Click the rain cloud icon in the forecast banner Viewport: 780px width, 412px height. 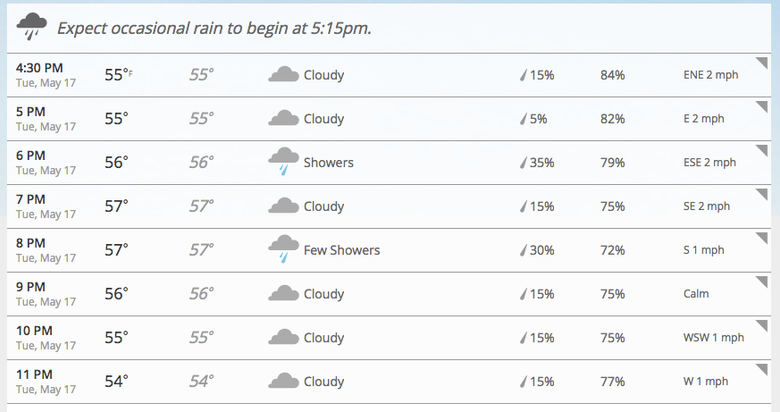(x=31, y=27)
